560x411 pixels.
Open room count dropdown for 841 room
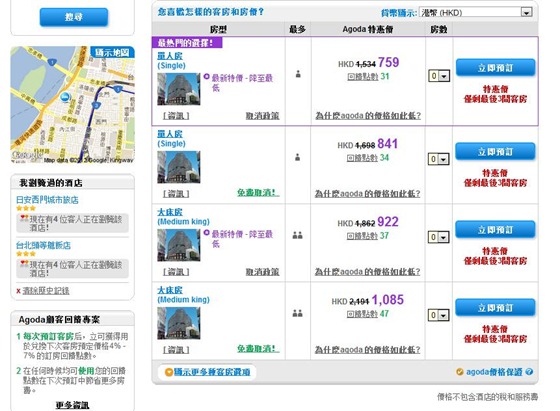point(439,159)
